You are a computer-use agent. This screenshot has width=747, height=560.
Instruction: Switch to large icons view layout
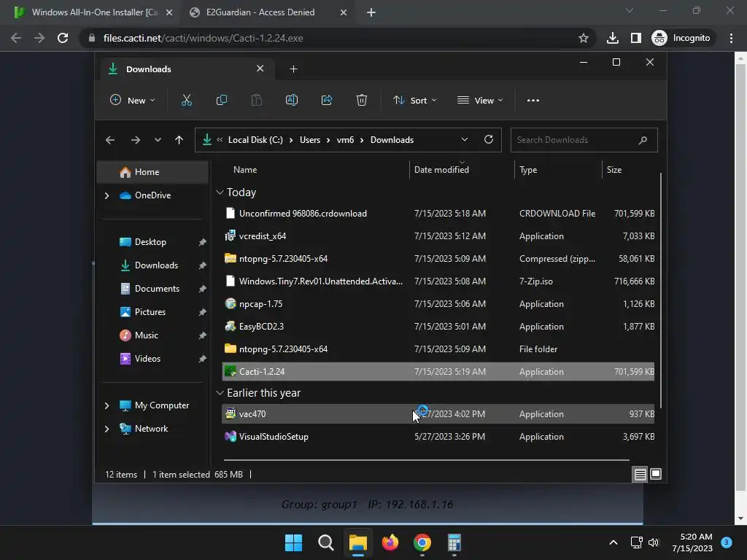click(656, 474)
